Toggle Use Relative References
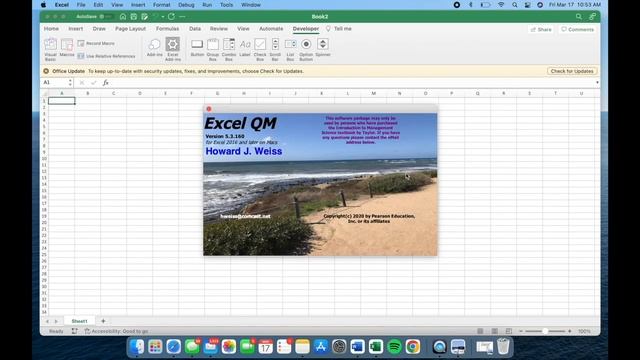Screen dimensions: 640x360 pos(106,56)
